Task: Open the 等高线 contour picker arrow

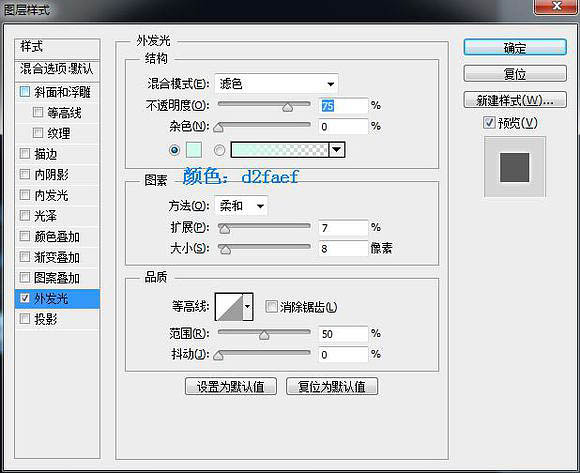Action: point(248,307)
